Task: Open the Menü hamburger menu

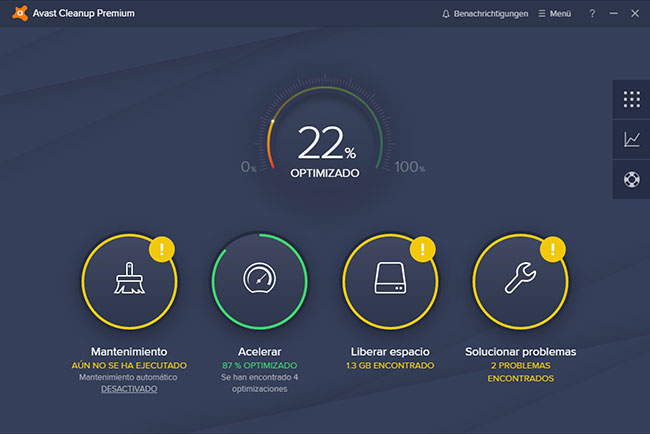Action: coord(555,14)
